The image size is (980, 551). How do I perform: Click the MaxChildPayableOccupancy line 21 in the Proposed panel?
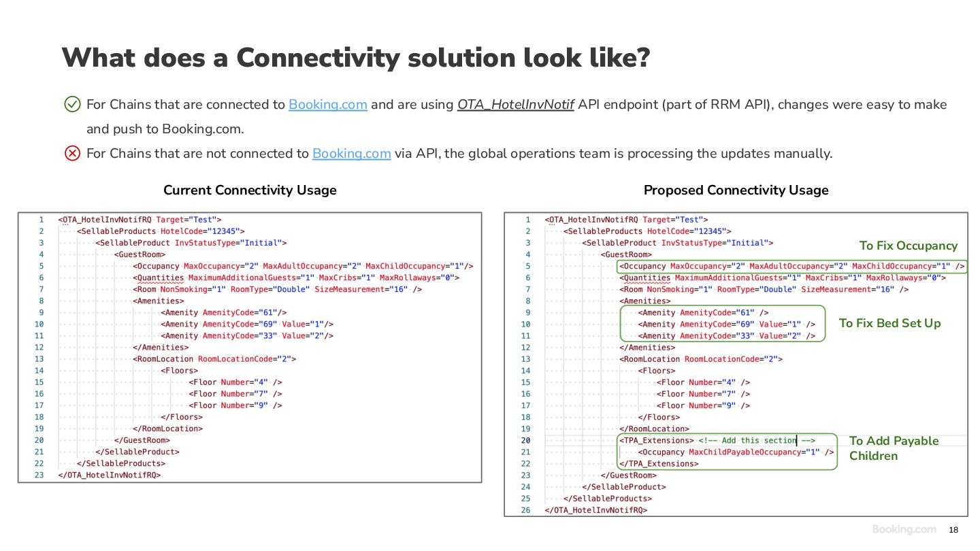tap(736, 452)
